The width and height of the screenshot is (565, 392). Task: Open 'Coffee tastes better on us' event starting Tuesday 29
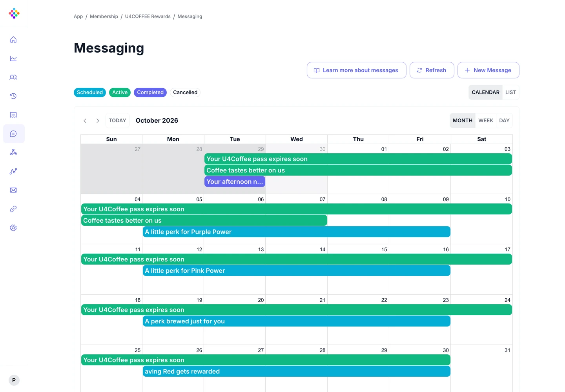click(x=358, y=170)
